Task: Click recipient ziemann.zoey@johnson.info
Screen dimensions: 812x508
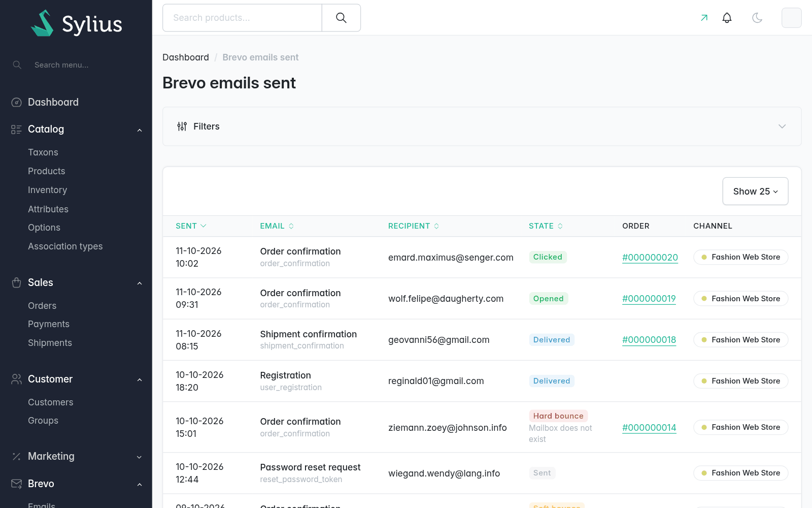Action: pyautogui.click(x=447, y=428)
